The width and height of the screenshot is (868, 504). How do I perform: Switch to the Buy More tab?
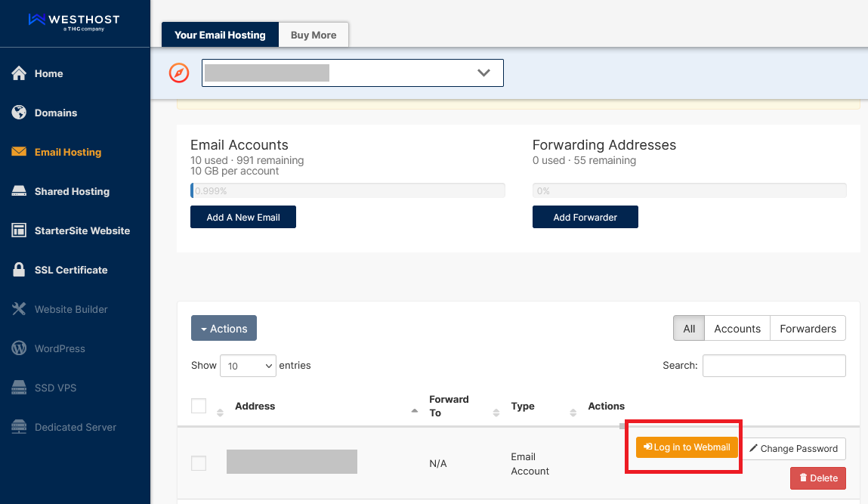[x=314, y=35]
